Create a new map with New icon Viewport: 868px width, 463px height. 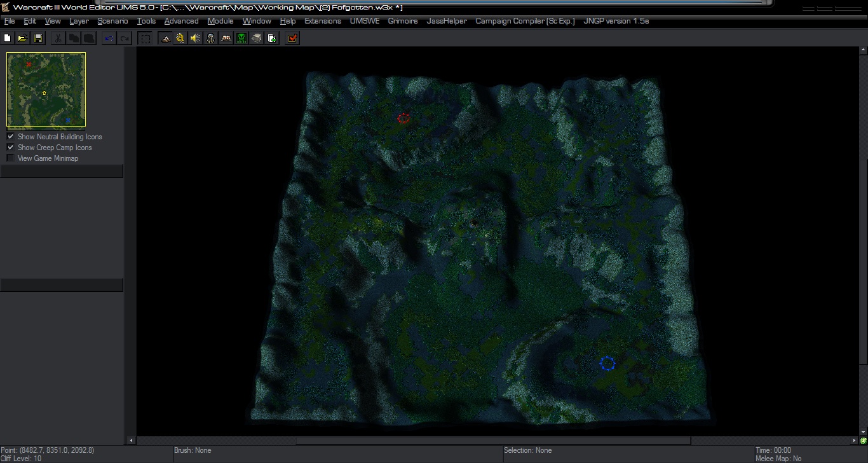click(x=8, y=38)
